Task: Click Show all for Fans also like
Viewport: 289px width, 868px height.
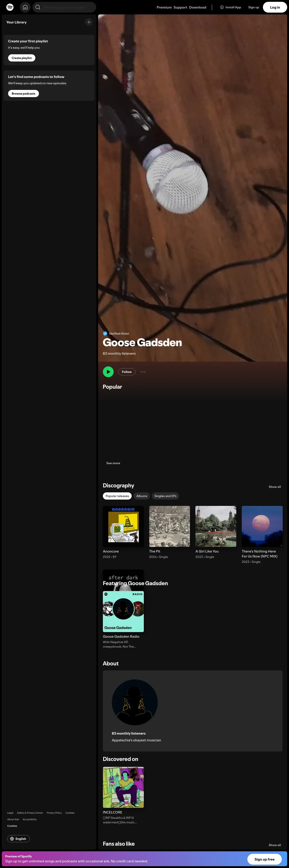Action: 275,845
